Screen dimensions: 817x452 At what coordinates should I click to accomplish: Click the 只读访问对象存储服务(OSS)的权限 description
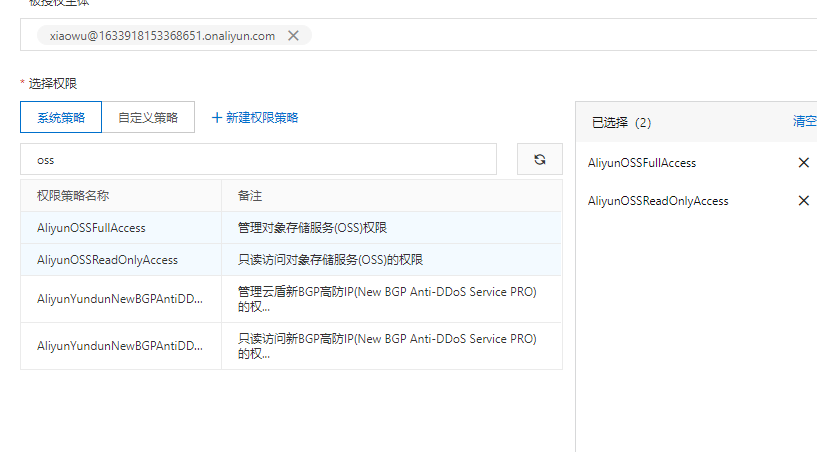tap(330, 260)
